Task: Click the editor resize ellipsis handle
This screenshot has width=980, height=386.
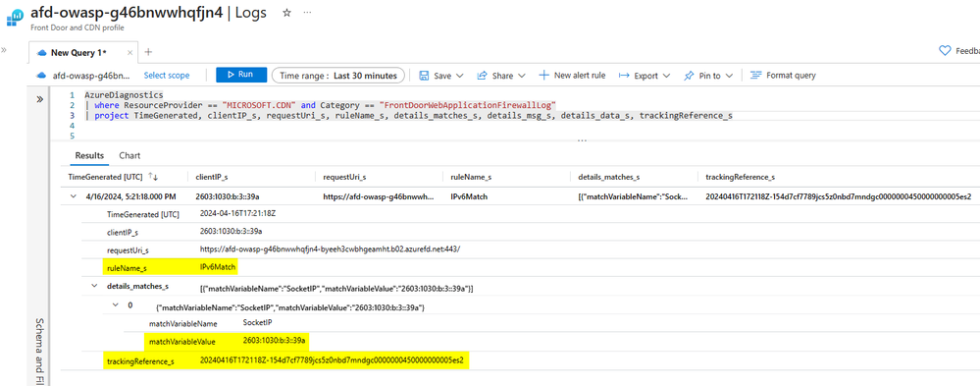Action: pos(582,140)
